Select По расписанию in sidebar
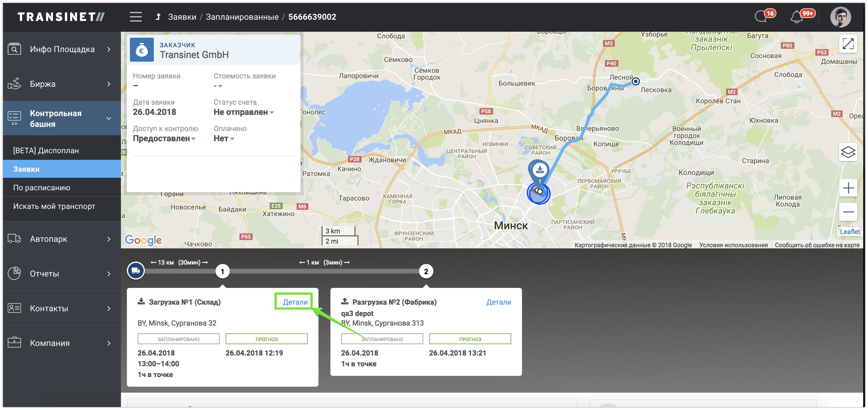Screen dimensions: 868x410 pyautogui.click(x=42, y=188)
